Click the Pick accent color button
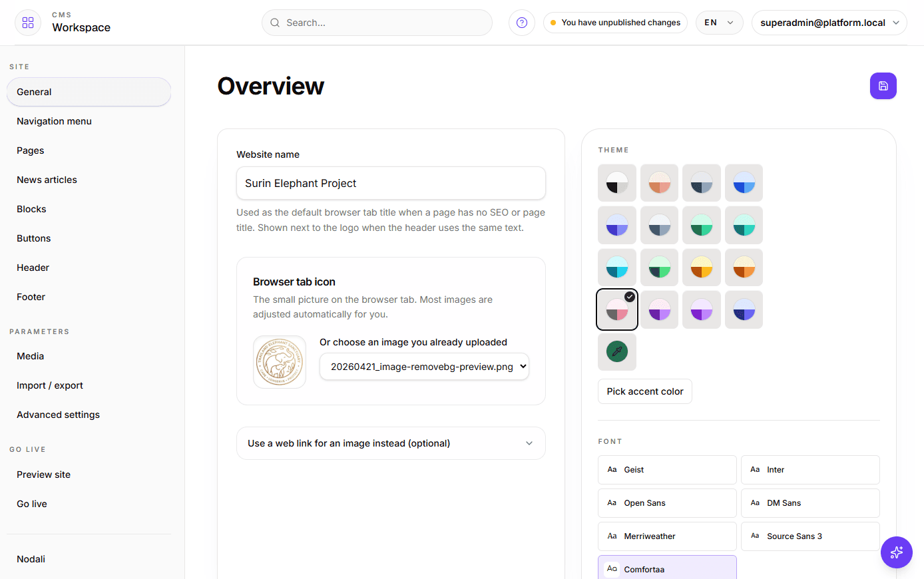The height and width of the screenshot is (579, 924). pyautogui.click(x=644, y=391)
